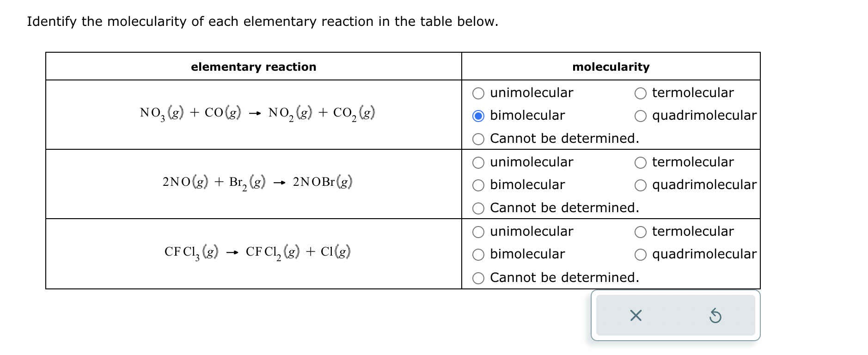Select quadrimolecular for the 2NO + Br2 reaction
Screen dimensions: 868x355
(x=641, y=185)
